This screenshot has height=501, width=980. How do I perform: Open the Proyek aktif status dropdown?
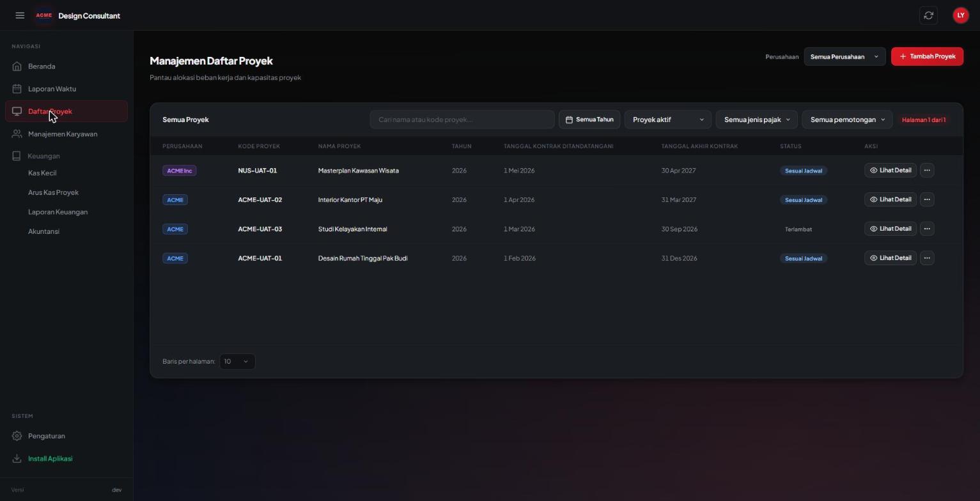click(x=667, y=119)
